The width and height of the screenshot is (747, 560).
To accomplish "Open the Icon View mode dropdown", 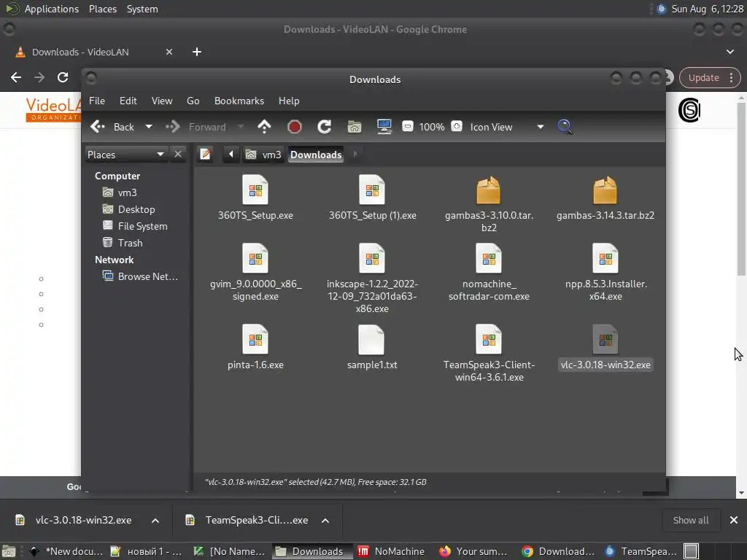I will tap(507, 127).
